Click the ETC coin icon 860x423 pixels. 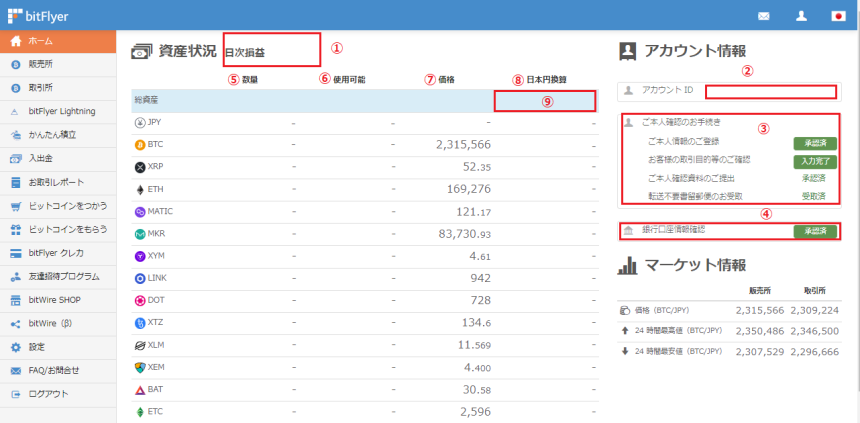(140, 412)
